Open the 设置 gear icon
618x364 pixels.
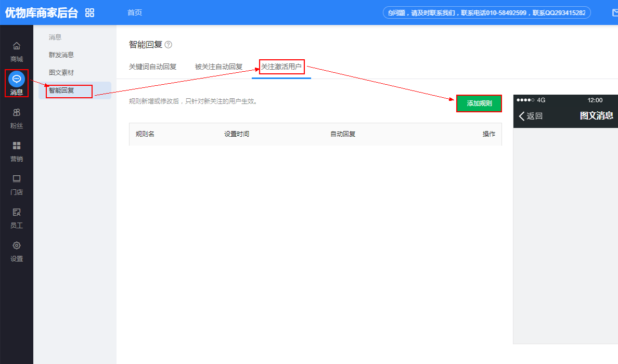(17, 246)
